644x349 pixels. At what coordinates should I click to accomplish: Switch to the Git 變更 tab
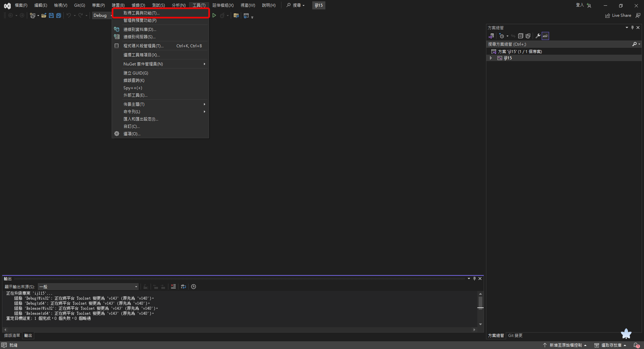point(515,336)
